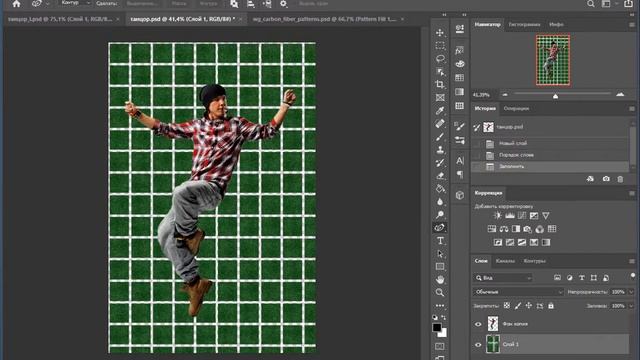
Task: Select the History Brush tool
Action: 440,163
